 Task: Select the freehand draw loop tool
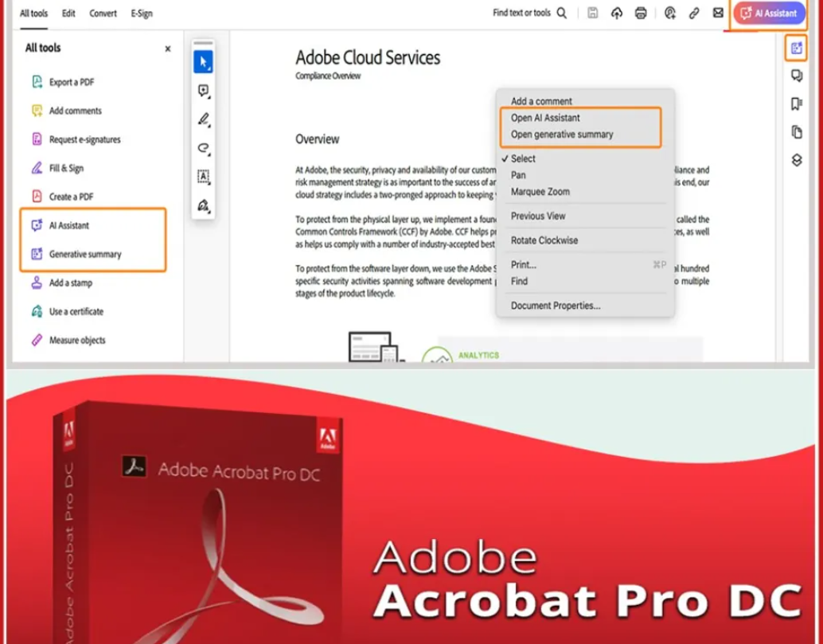click(203, 148)
